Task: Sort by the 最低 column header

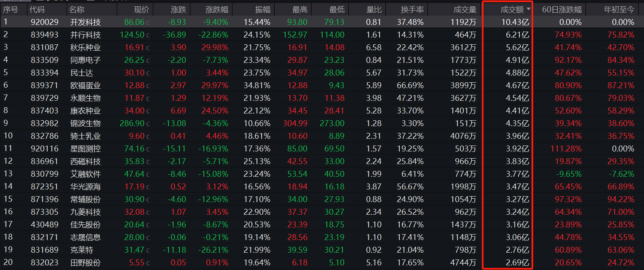Action: tap(337, 9)
